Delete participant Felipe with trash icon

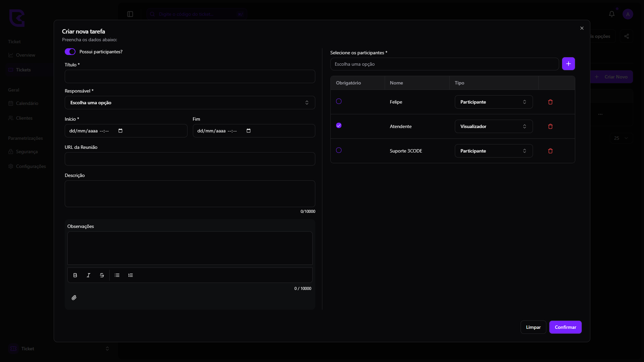click(x=550, y=102)
